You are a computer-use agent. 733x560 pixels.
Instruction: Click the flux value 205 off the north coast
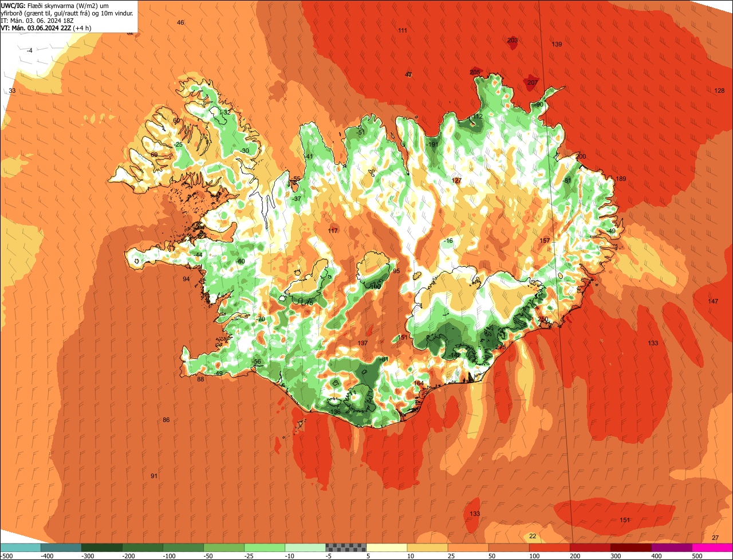pos(475,72)
